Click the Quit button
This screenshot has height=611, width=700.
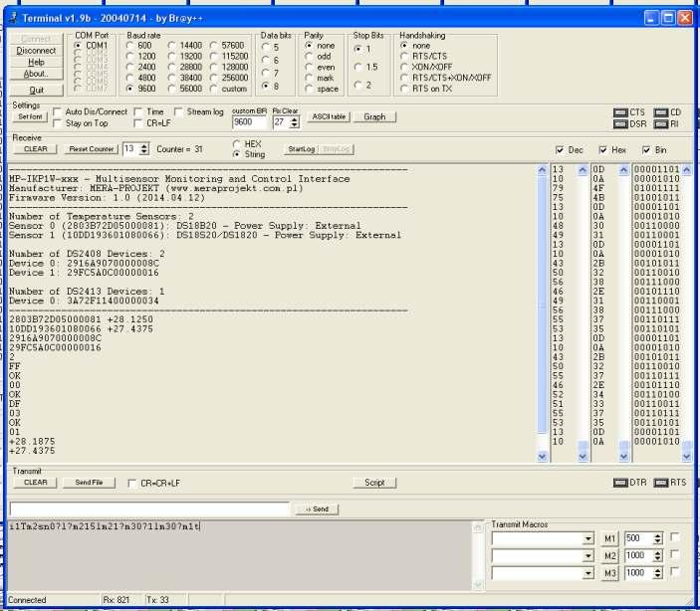36,91
